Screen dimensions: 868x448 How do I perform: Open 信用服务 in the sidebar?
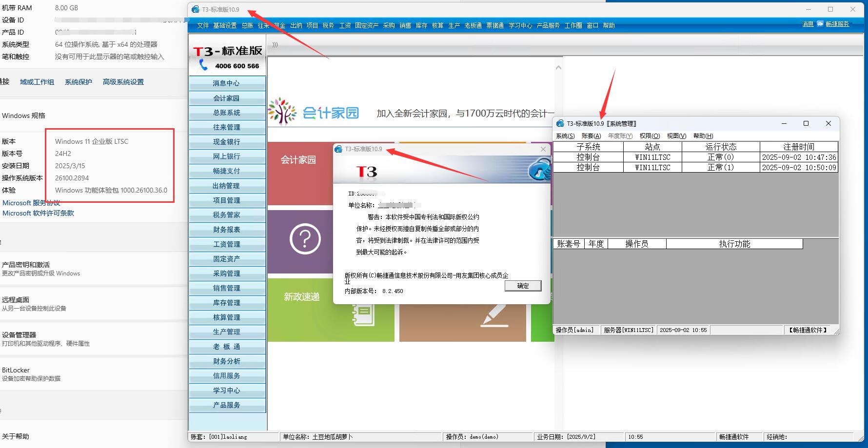[227, 376]
